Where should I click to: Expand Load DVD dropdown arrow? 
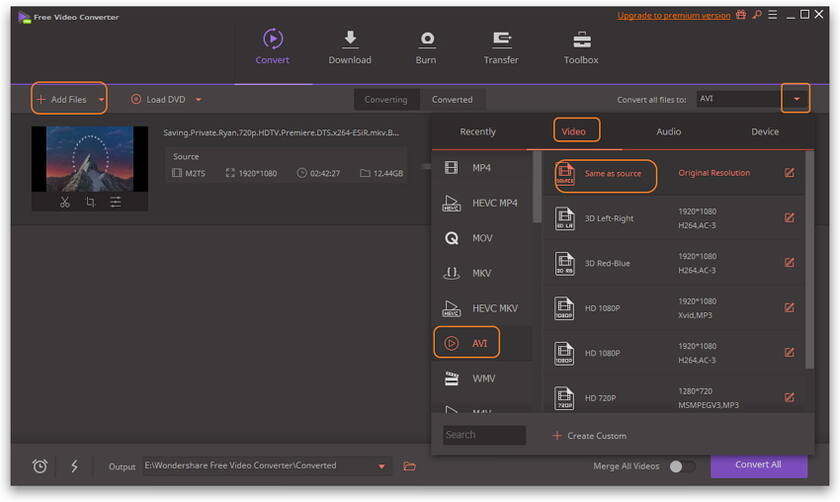pyautogui.click(x=198, y=100)
